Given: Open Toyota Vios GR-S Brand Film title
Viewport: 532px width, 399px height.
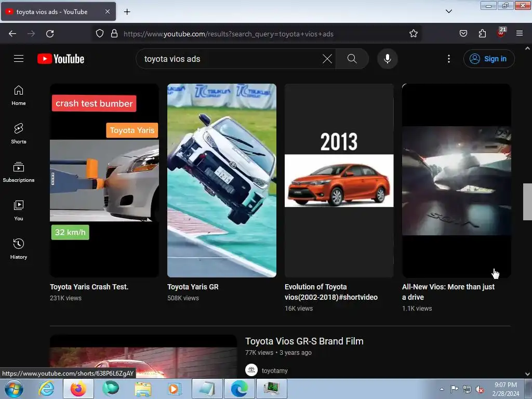Looking at the screenshot, I should pos(304,341).
